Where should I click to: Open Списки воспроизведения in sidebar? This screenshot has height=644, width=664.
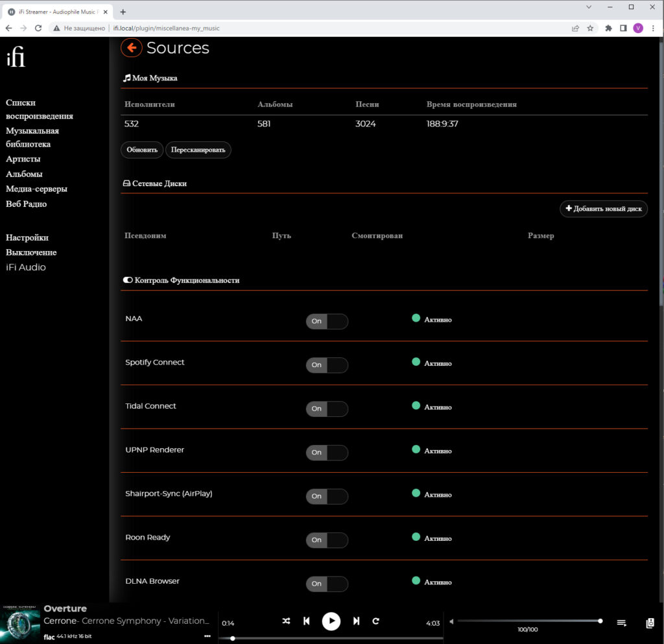[40, 109]
